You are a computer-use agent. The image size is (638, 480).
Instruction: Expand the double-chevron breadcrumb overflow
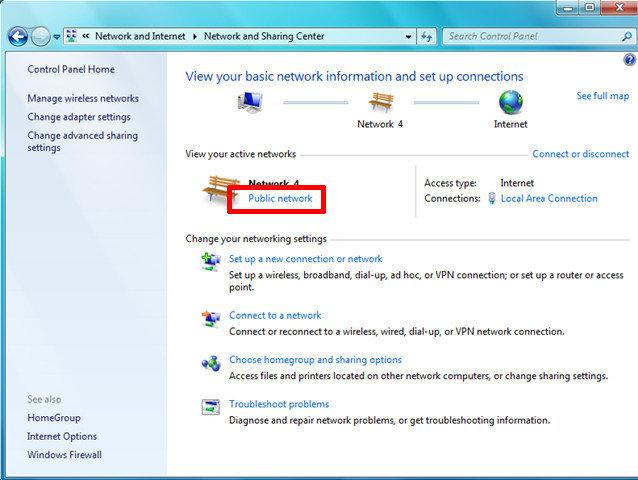click(85, 36)
